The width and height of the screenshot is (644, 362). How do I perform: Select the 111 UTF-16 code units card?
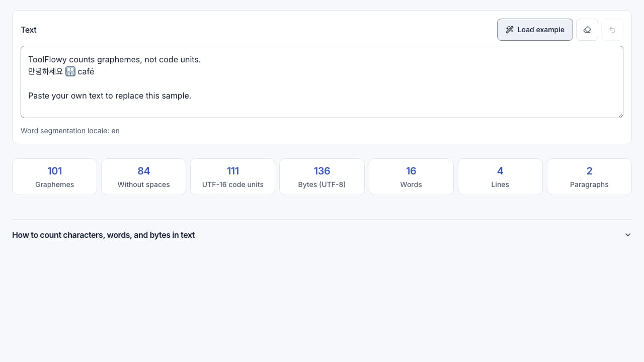233,177
